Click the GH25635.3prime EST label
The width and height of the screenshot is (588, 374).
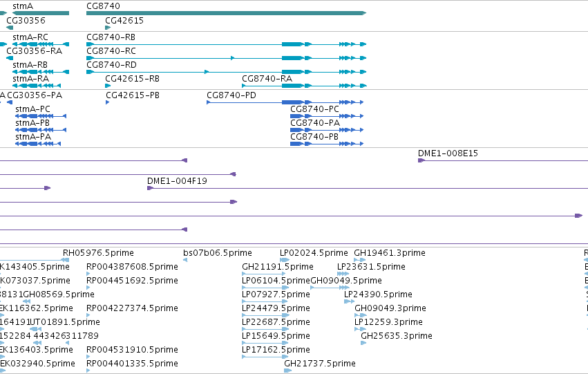397,336
